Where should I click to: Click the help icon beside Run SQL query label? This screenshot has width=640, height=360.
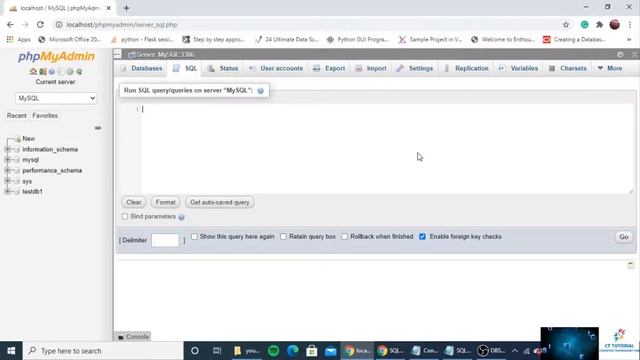260,91
